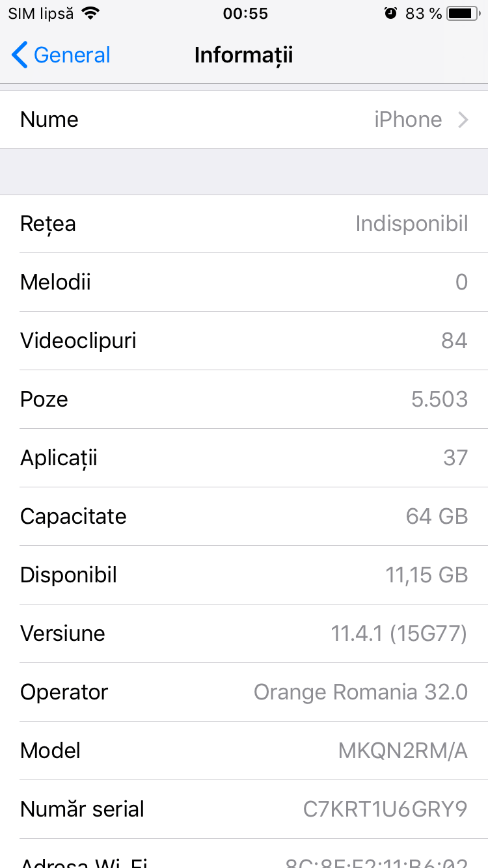
Task: Expand the Nume row chevron
Action: 463,120
